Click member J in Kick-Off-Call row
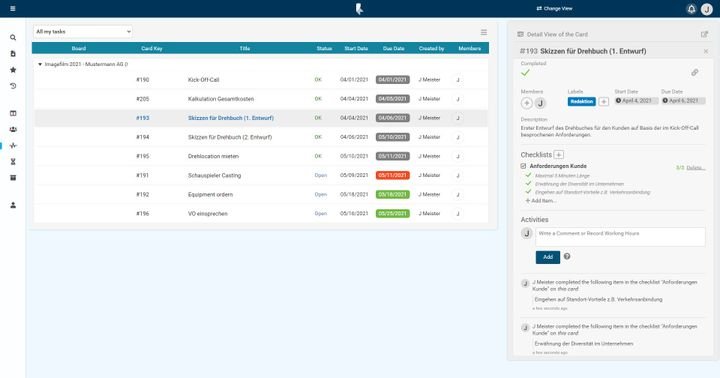 click(458, 80)
